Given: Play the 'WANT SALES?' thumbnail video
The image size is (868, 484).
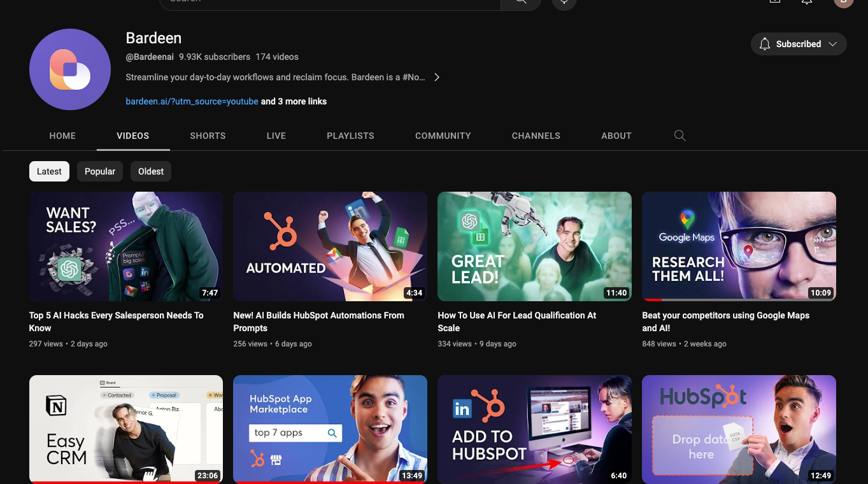Looking at the screenshot, I should pos(126,246).
